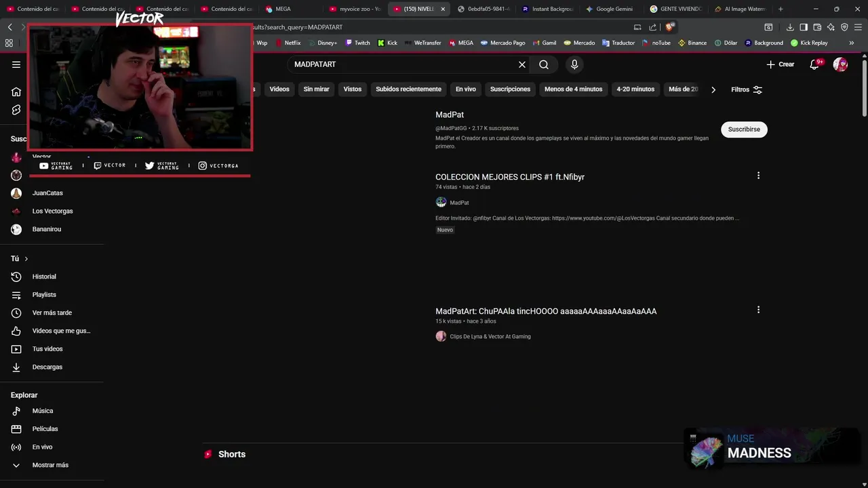Switch to the myvoice zoo tab
Image resolution: width=868 pixels, height=488 pixels.
[x=354, y=9]
